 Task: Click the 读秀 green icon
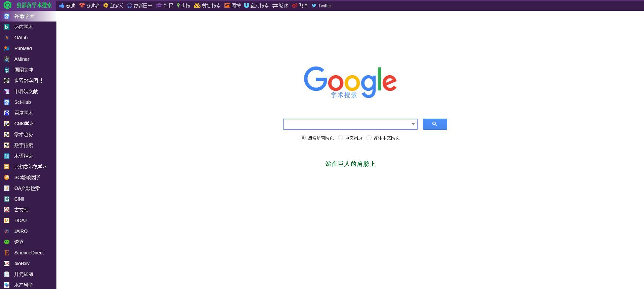click(7, 242)
